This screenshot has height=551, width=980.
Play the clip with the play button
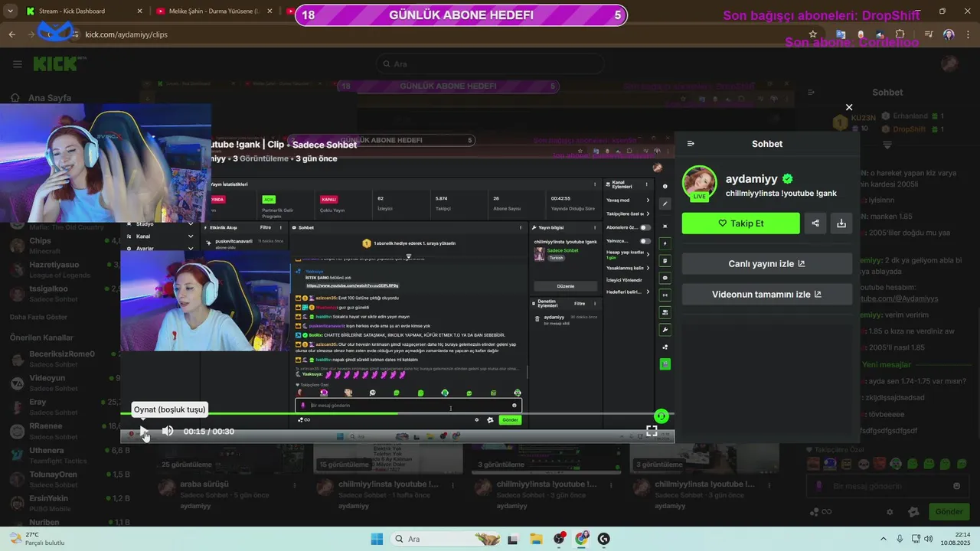coord(143,432)
